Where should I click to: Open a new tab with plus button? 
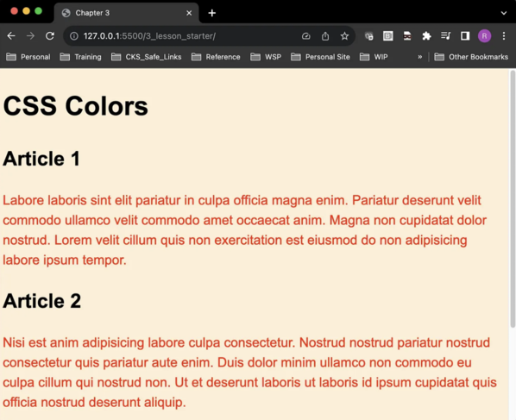coord(212,13)
